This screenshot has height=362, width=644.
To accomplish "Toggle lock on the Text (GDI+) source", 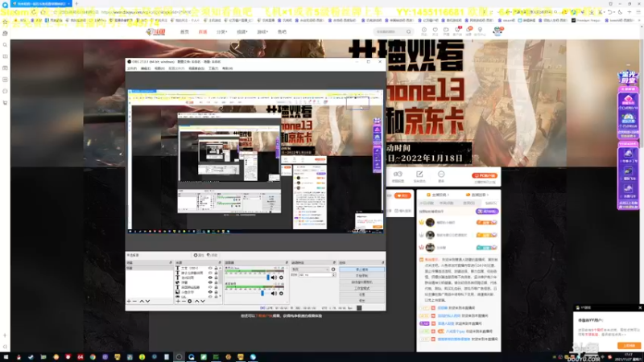I will [216, 268].
